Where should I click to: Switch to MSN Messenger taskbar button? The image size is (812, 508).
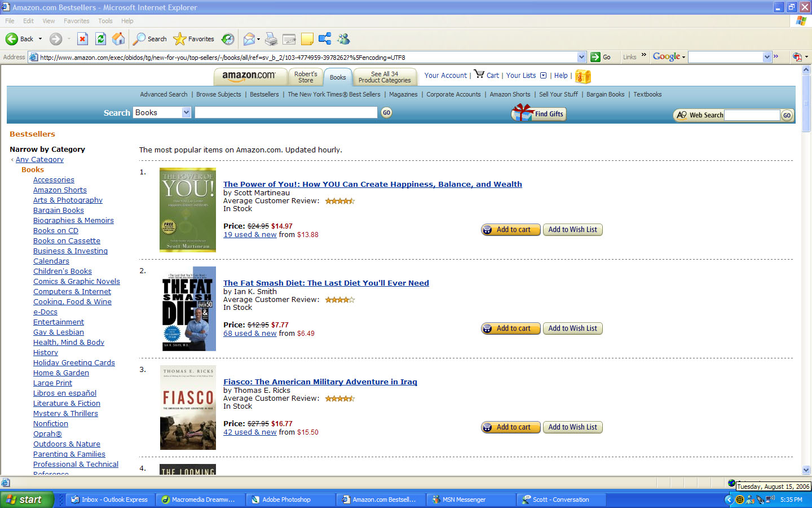point(471,500)
